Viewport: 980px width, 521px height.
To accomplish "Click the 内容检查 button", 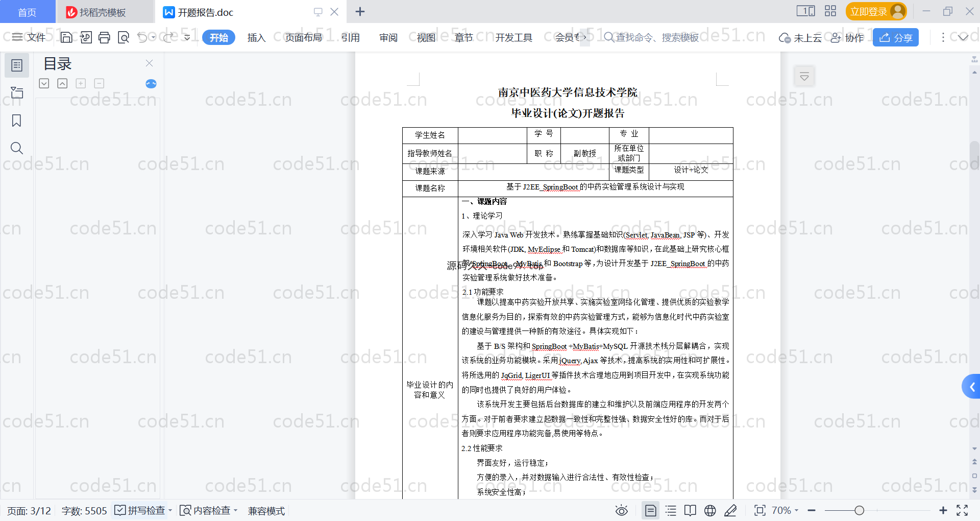I will coord(205,511).
